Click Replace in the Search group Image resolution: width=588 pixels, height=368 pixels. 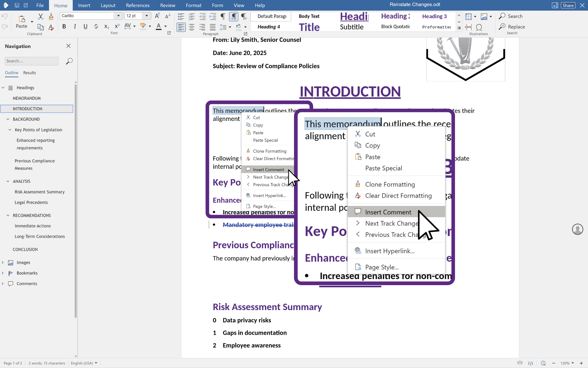coord(516,27)
